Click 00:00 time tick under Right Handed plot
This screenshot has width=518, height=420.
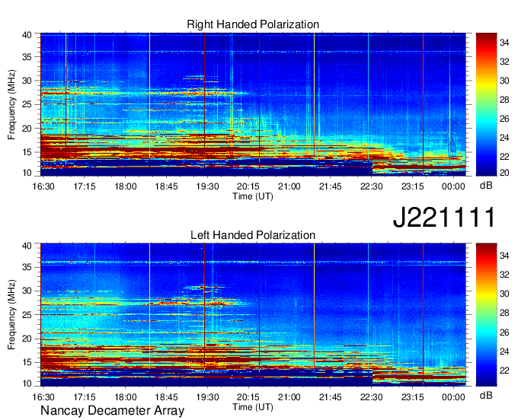pyautogui.click(x=453, y=186)
